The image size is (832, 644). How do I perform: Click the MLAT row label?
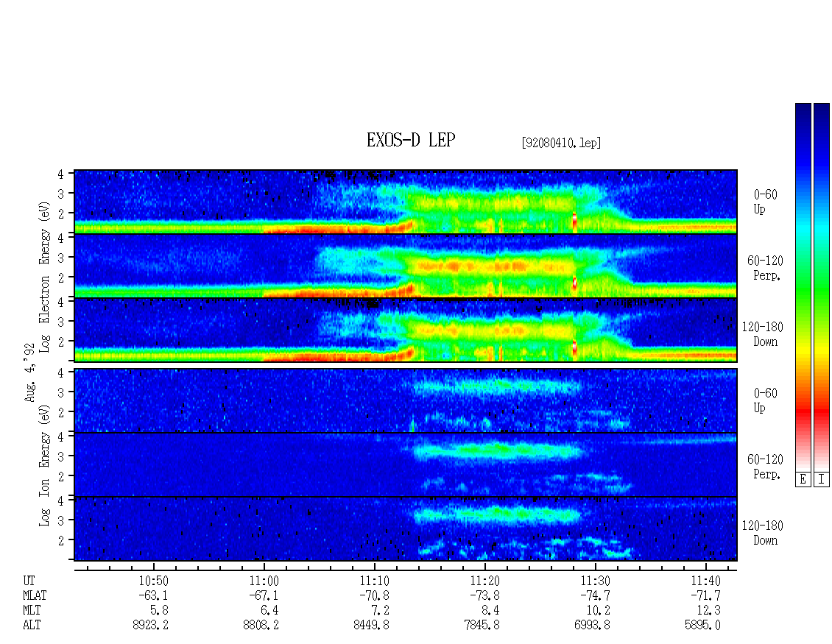(35, 595)
